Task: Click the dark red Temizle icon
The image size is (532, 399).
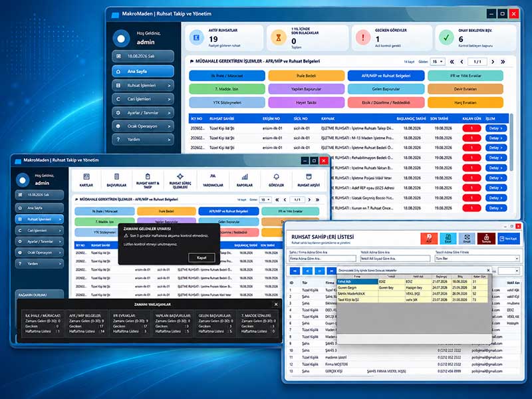Action: coord(486,239)
